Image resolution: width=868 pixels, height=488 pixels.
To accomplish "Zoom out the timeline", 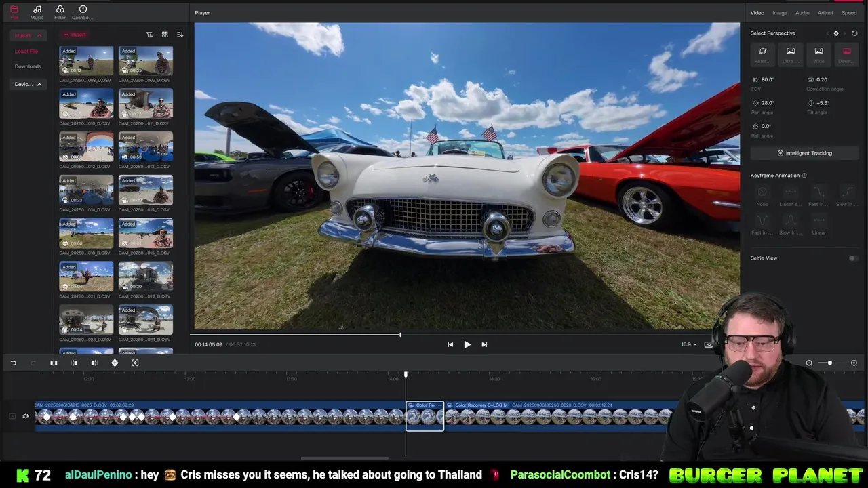I will coord(809,363).
